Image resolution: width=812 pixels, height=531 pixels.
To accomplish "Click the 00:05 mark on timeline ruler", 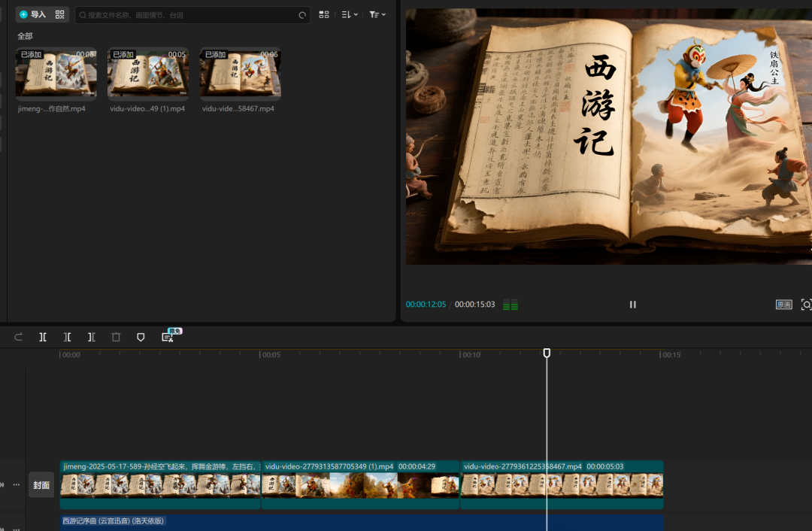I will coord(271,355).
